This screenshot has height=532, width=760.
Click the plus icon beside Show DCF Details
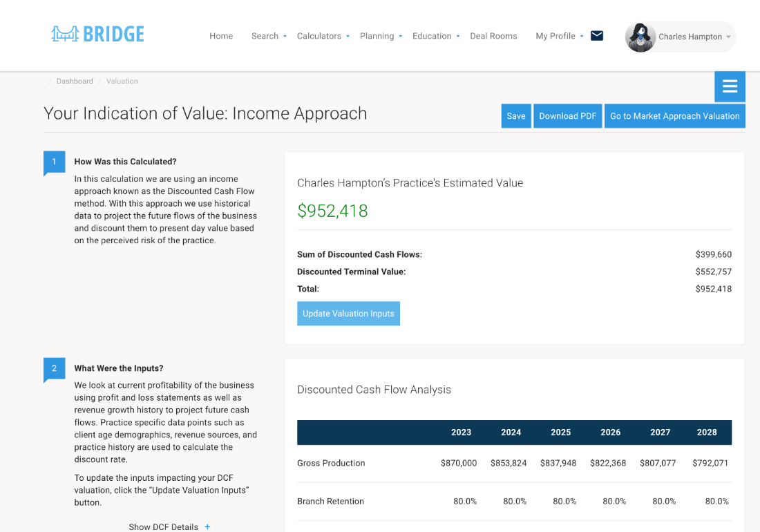point(207,526)
